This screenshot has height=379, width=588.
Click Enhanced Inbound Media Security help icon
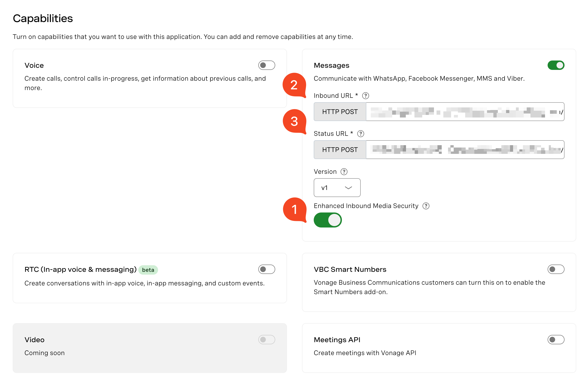click(426, 206)
